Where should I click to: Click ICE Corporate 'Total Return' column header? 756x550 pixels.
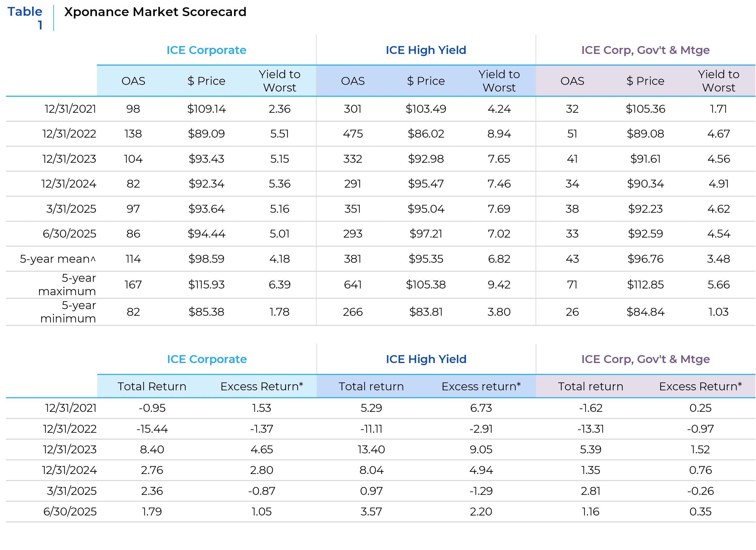click(x=152, y=386)
